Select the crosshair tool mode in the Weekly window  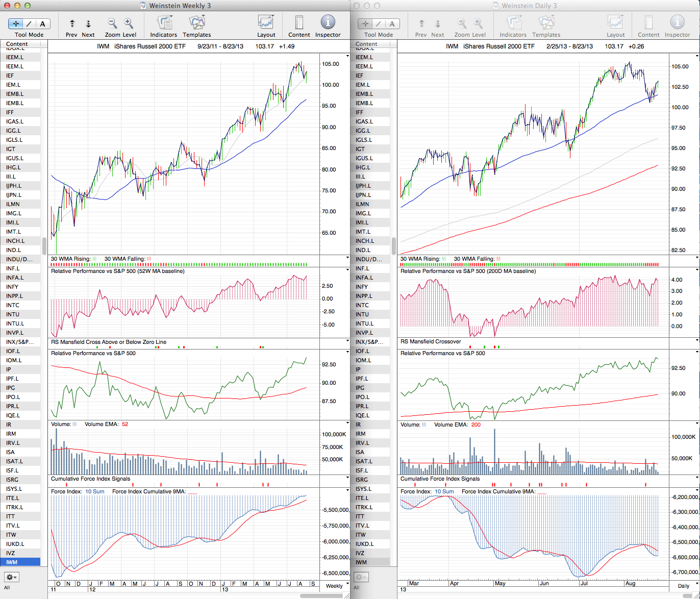coord(16,23)
